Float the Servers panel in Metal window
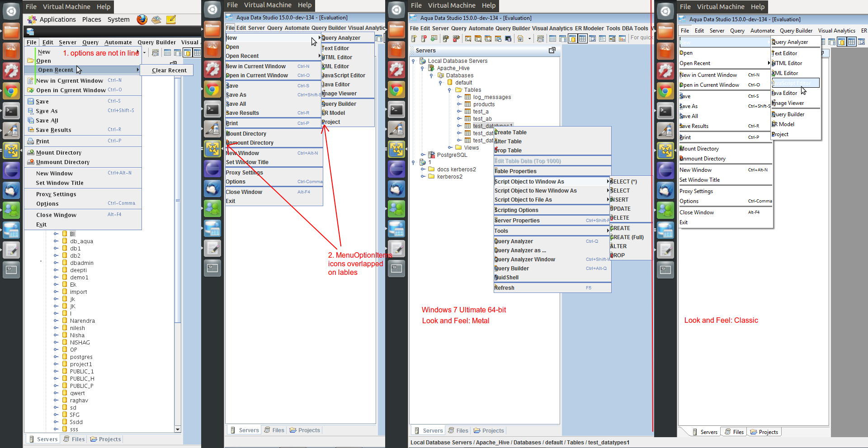This screenshot has width=868, height=448. [x=552, y=50]
